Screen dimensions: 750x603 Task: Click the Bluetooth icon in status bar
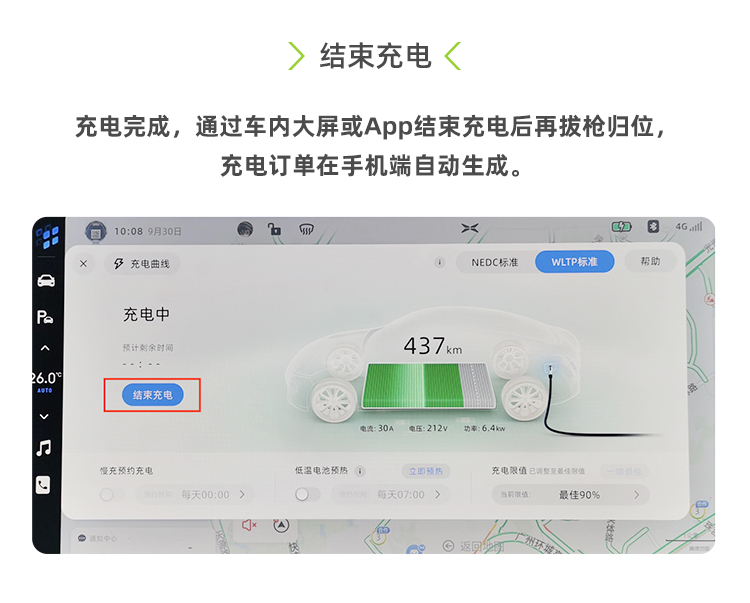point(653,227)
